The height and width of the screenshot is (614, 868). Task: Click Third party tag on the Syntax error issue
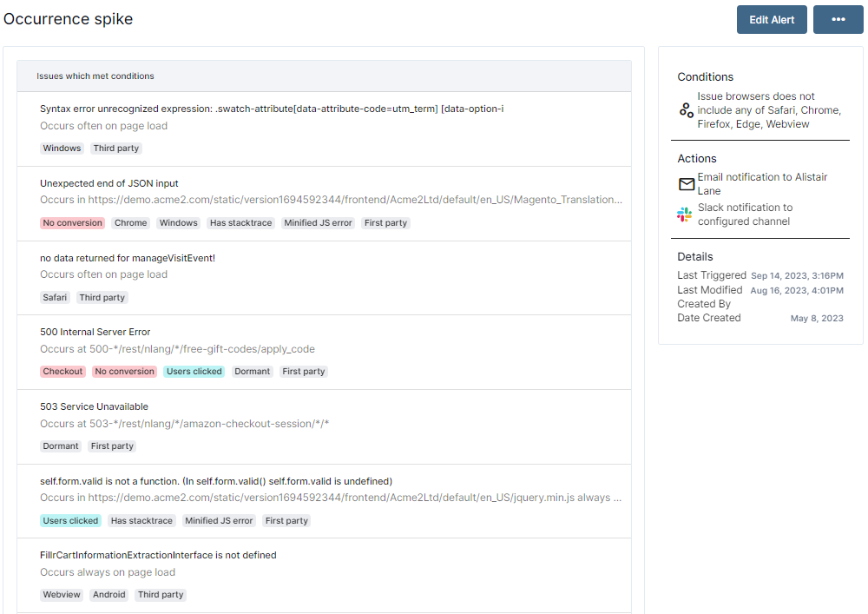[116, 149]
